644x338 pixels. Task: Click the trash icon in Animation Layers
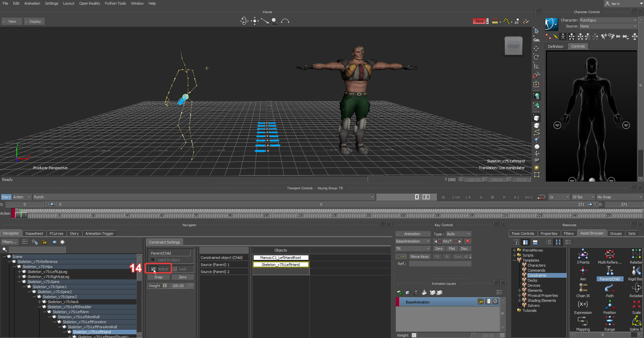coord(416,292)
